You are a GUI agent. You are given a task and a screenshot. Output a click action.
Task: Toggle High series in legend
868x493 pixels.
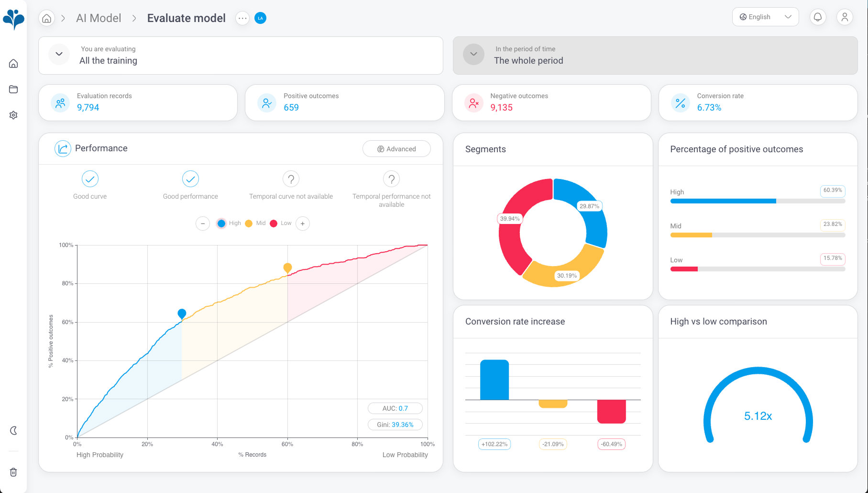(x=229, y=224)
